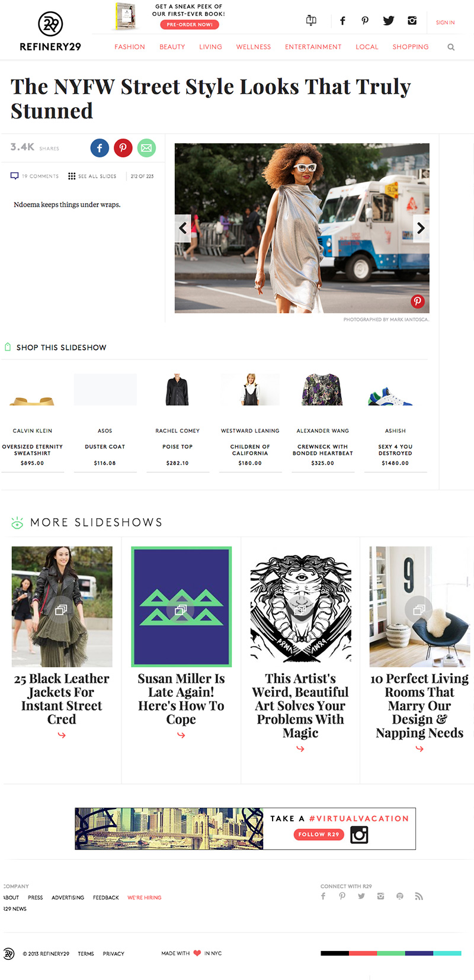Email article using green envelope icon

tap(146, 147)
